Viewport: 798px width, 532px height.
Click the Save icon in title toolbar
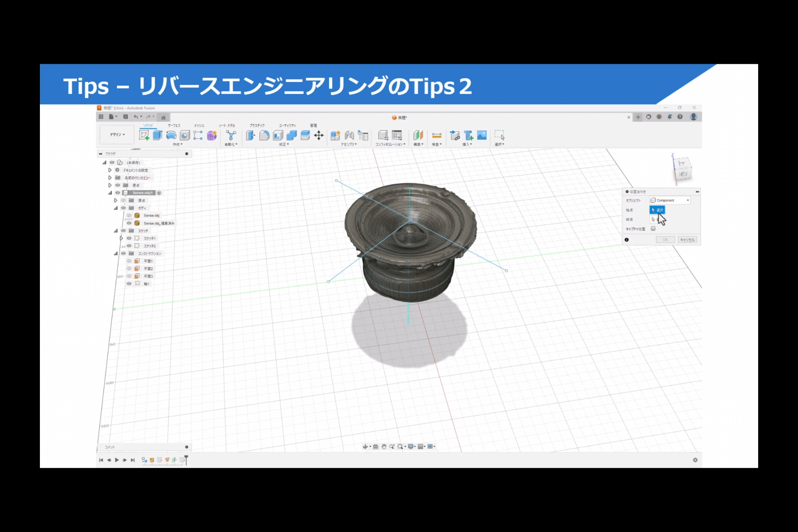coord(126,117)
